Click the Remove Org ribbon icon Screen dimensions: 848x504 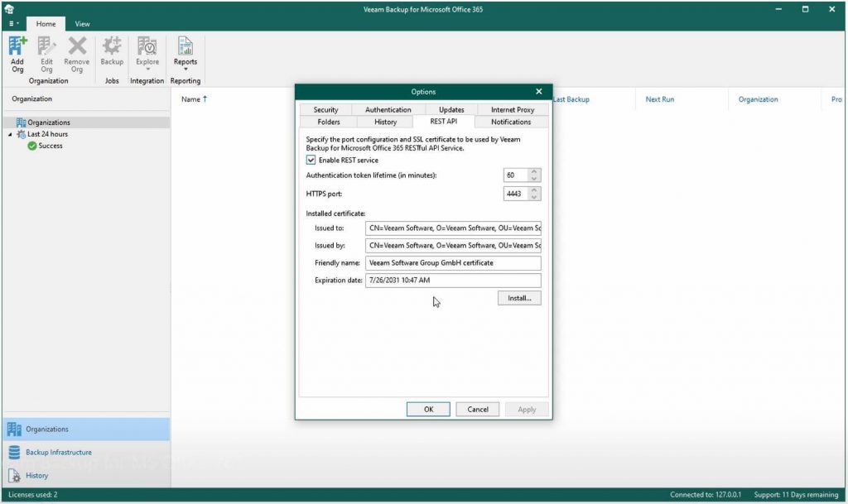click(x=77, y=55)
